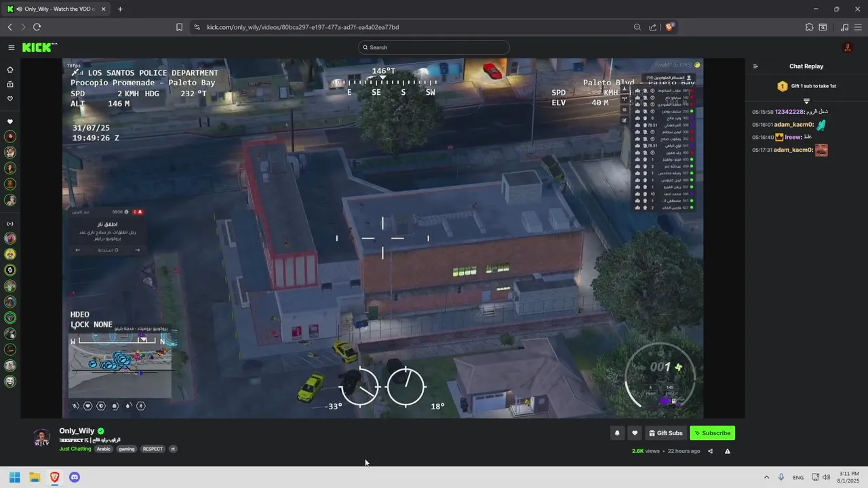Bookmark this page
Image resolution: width=868 pixels, height=488 pixels.
point(179,27)
